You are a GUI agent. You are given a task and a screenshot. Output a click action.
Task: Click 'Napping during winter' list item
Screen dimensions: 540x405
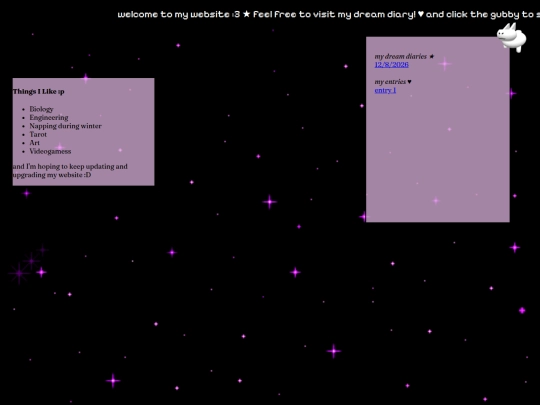click(65, 126)
